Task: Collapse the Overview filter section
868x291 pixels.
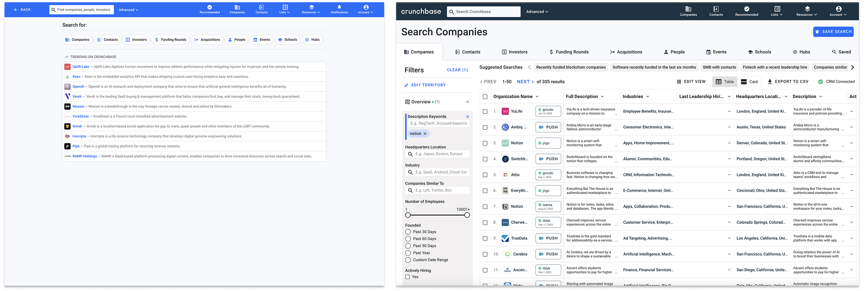Action: coord(467,102)
